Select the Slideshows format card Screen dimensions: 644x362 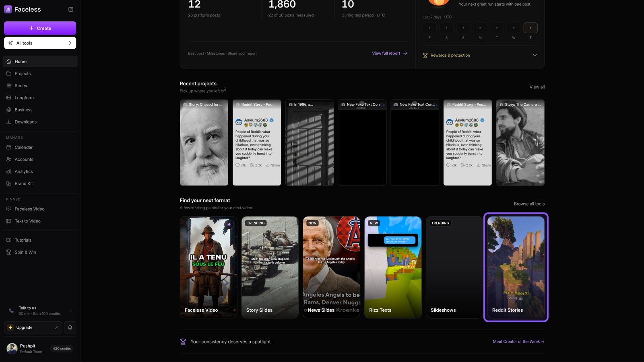454,267
